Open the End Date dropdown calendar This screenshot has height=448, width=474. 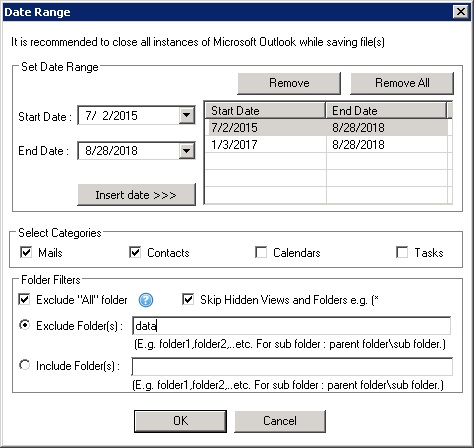click(x=186, y=151)
